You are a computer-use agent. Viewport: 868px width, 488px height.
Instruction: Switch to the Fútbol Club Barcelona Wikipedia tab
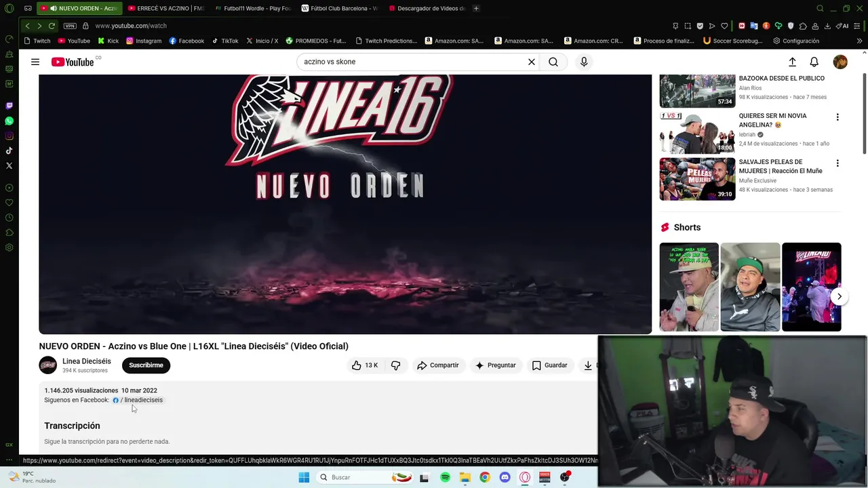tap(339, 8)
